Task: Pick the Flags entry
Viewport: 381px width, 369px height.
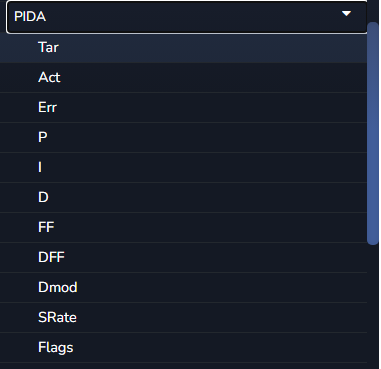Action: 183,348
